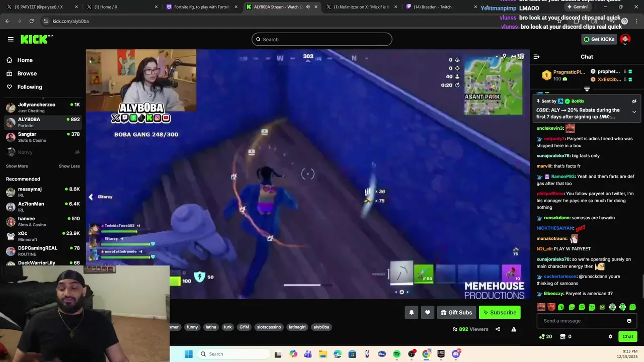Click username PragmaticPl... on the leaderboard
644x362 pixels.
(x=569, y=72)
